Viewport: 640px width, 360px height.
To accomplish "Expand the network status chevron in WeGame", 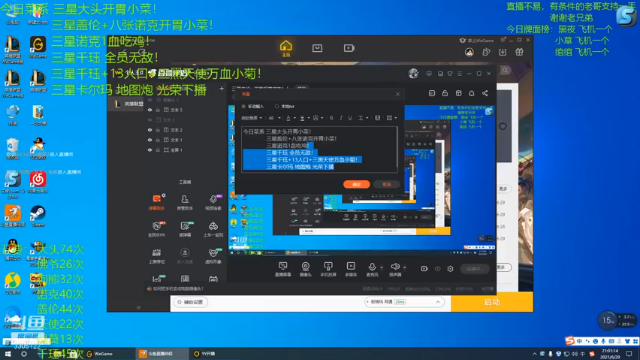I will click(438, 302).
